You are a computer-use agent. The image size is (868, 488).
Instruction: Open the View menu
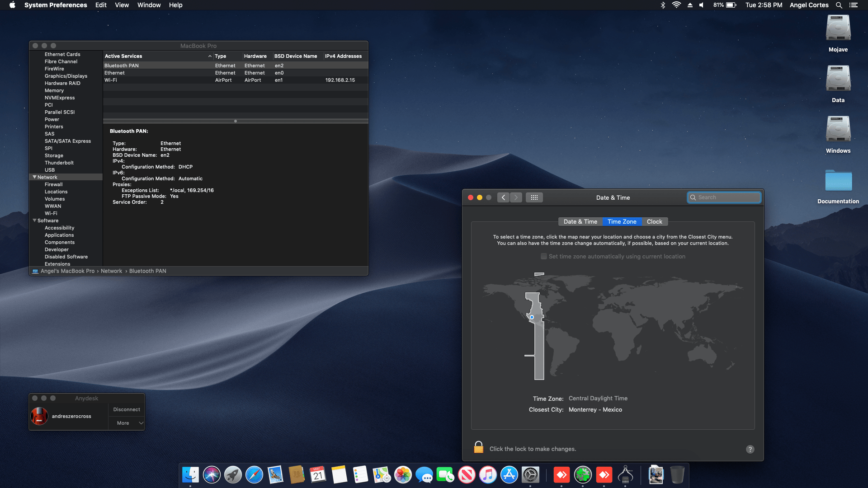click(x=122, y=5)
